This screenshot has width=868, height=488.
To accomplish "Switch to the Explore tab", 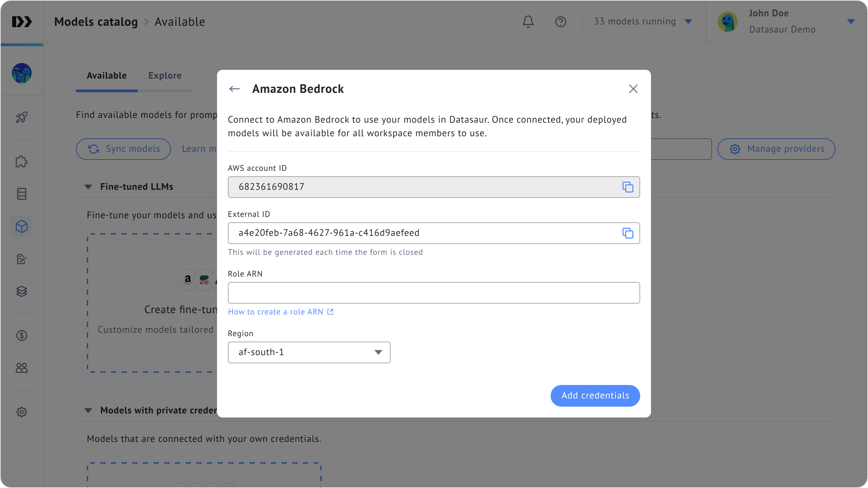I will click(x=165, y=76).
